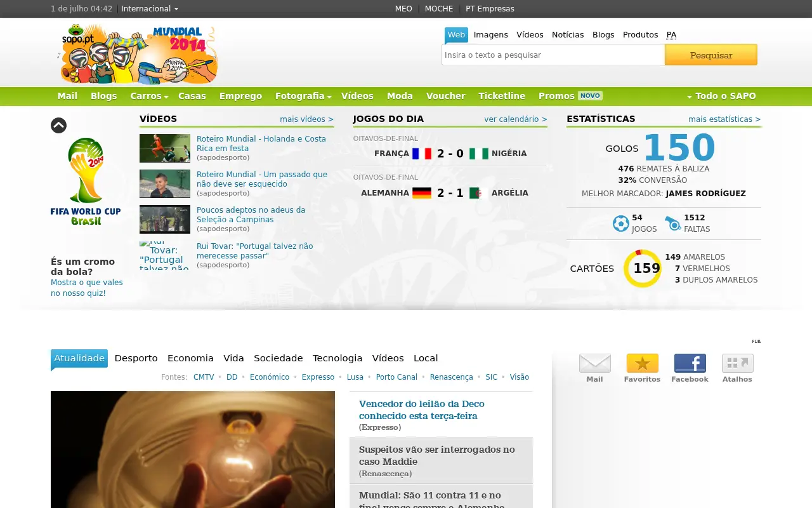Image resolution: width=812 pixels, height=508 pixels.
Task: Switch search to Imagens
Action: [x=491, y=35]
